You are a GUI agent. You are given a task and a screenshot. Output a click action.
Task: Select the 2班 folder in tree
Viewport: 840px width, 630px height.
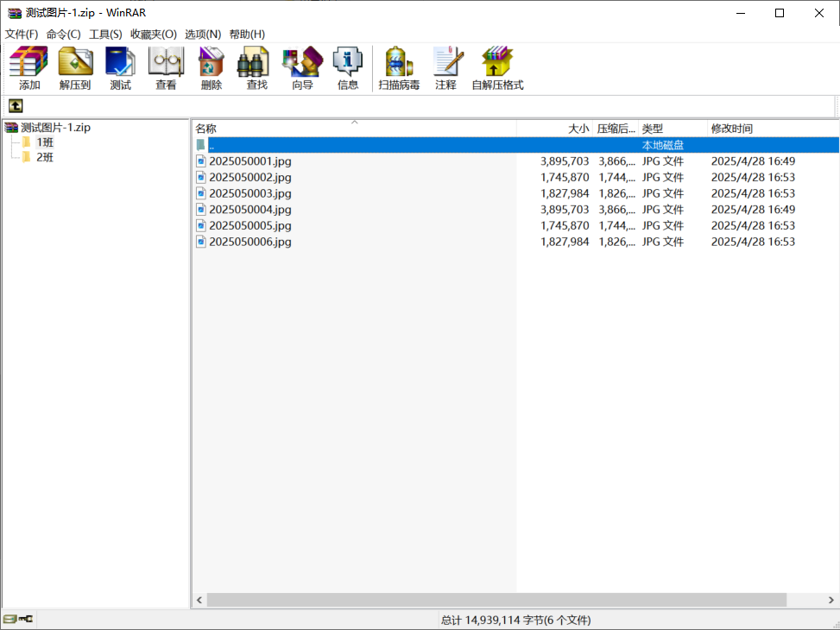click(44, 157)
